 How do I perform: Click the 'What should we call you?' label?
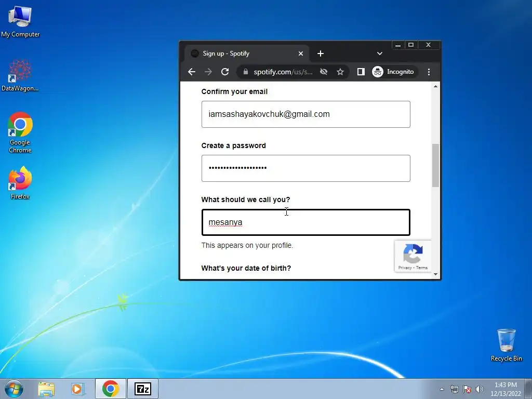pos(246,199)
